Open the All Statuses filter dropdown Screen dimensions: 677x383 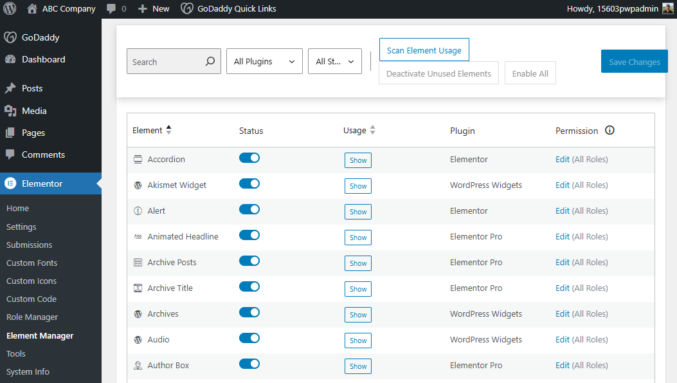point(335,61)
